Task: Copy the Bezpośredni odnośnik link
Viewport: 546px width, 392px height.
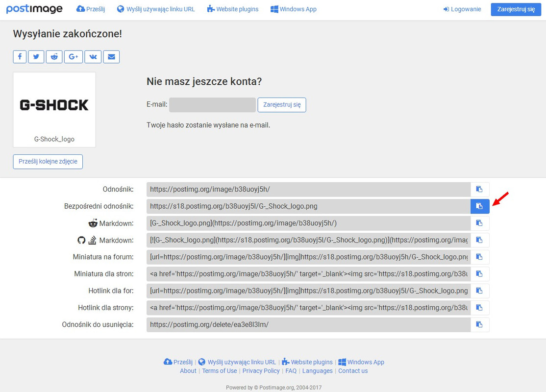Action: click(x=480, y=206)
